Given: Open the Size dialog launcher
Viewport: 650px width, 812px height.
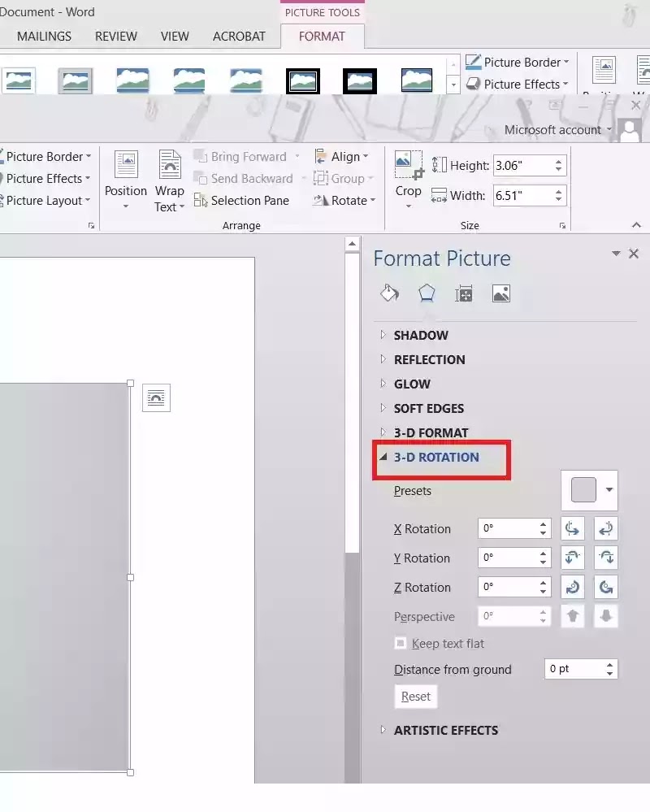Looking at the screenshot, I should [x=562, y=226].
